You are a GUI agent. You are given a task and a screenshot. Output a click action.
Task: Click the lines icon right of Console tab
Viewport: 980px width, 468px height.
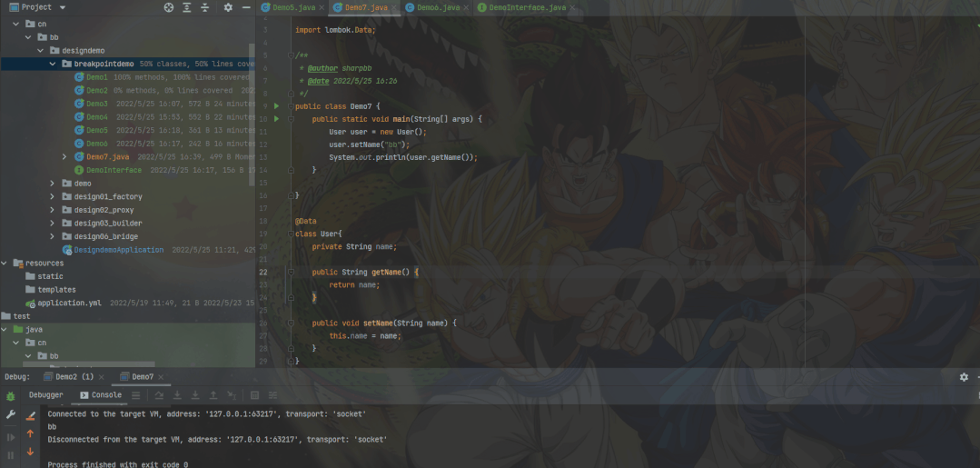pos(135,395)
